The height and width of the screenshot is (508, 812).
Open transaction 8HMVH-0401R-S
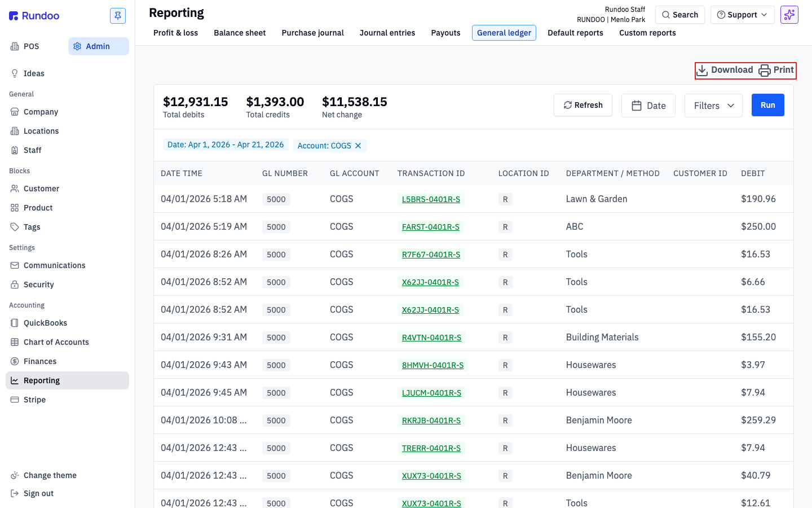pos(433,365)
